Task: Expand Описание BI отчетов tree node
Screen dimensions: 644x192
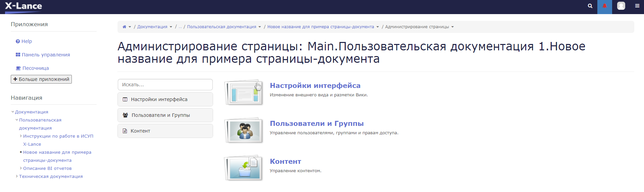Action: tap(21, 168)
